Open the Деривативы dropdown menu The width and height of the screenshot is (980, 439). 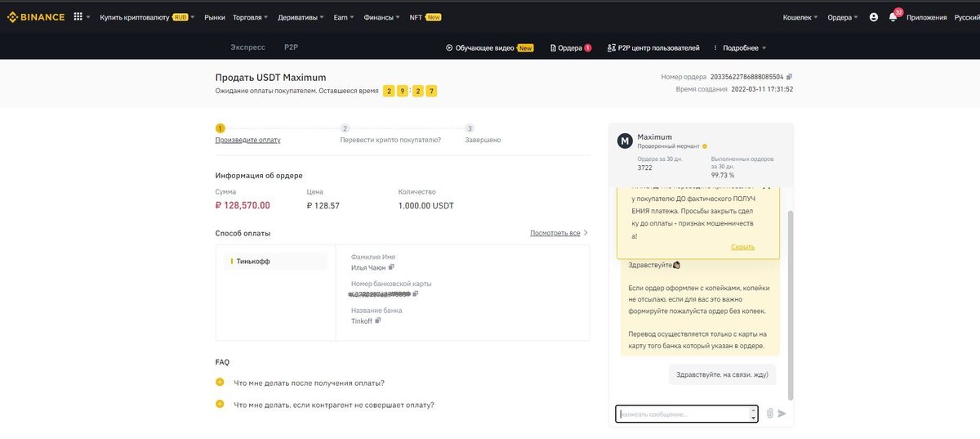(x=301, y=16)
